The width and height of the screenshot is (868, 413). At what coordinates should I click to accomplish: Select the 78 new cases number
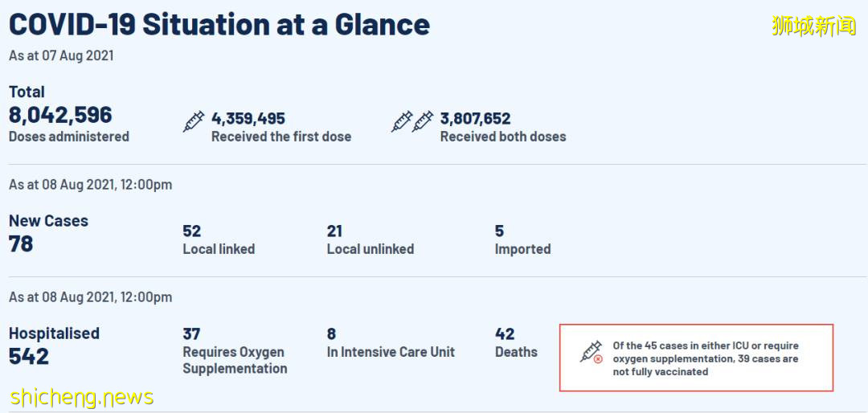coord(21,243)
